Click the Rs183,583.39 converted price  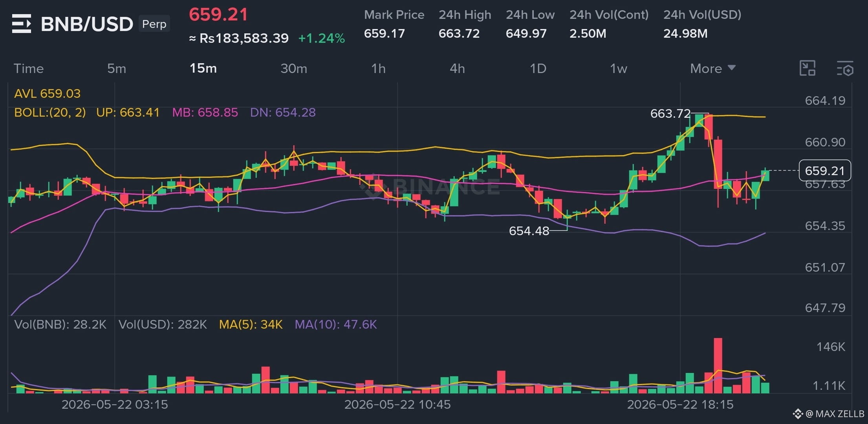(239, 38)
